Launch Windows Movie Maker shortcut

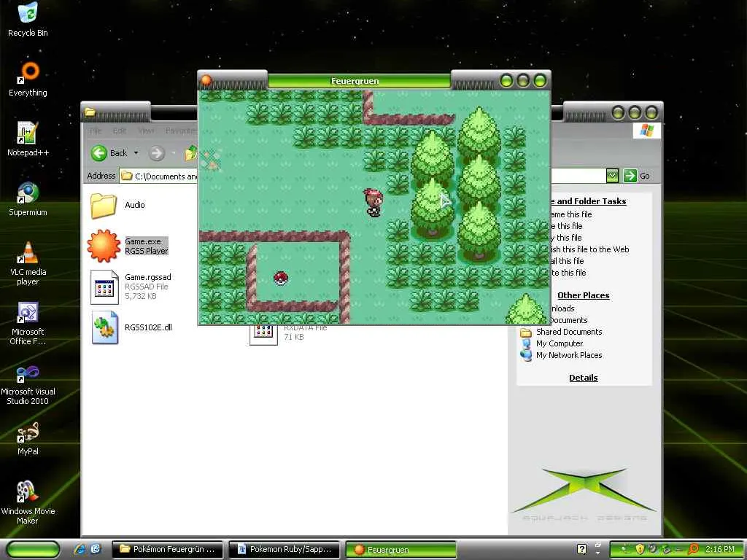pos(28,502)
